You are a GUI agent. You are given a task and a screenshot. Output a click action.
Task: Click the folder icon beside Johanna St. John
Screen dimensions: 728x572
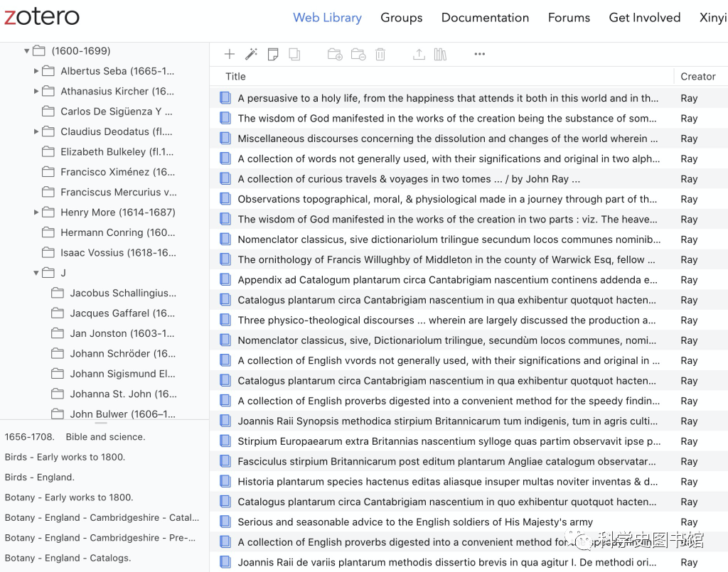(x=58, y=394)
